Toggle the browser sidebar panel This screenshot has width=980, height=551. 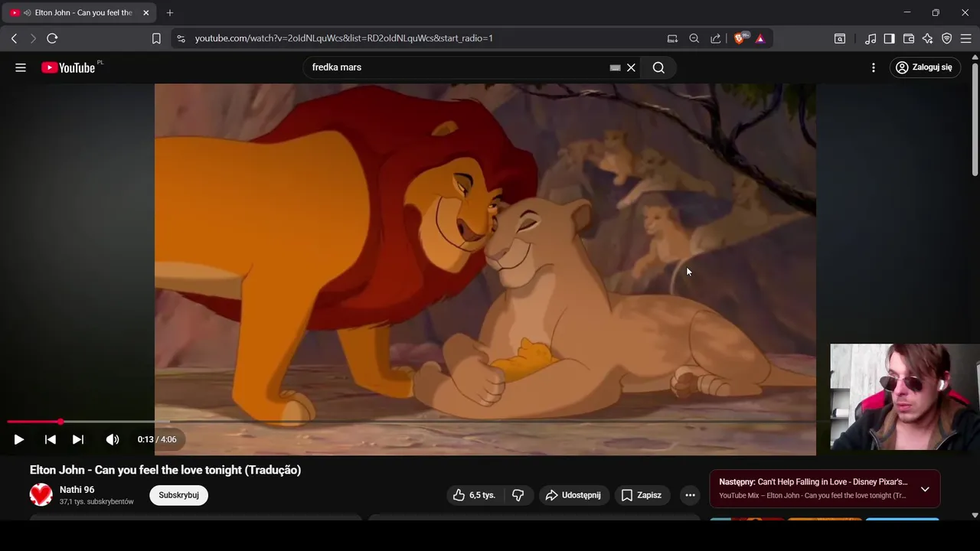click(x=890, y=38)
